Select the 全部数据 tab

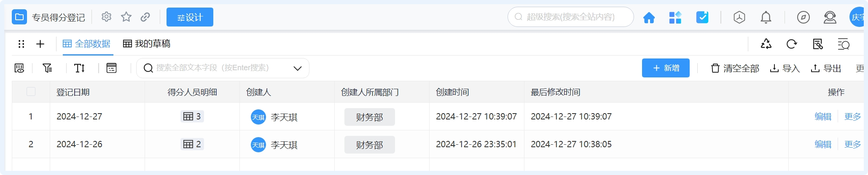click(86, 44)
